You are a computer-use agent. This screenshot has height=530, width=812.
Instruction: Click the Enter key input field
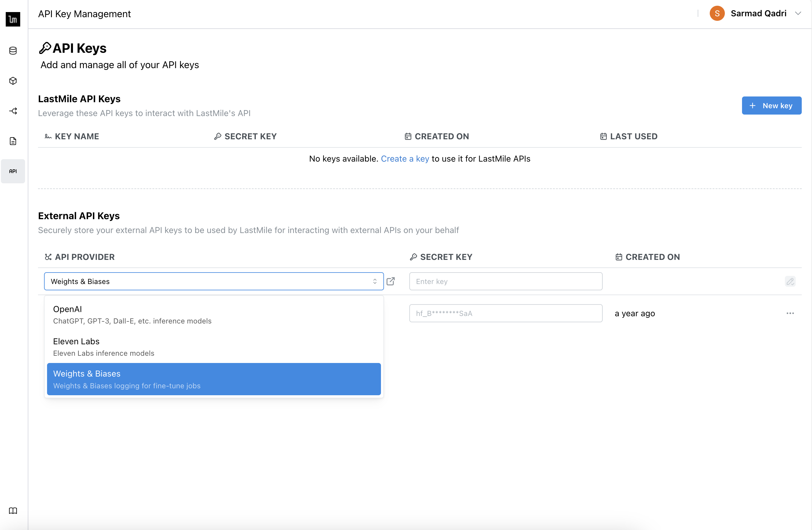pos(506,281)
